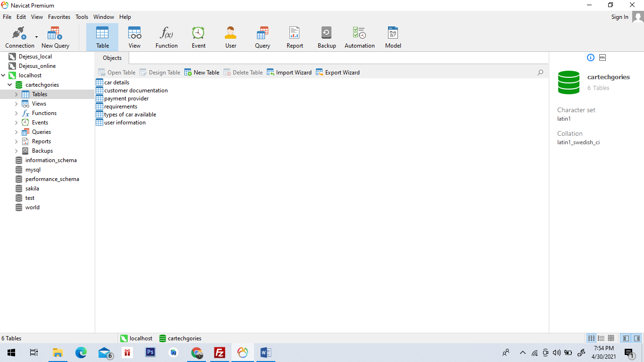
Task: Show the DDL panel icon
Action: [603, 58]
